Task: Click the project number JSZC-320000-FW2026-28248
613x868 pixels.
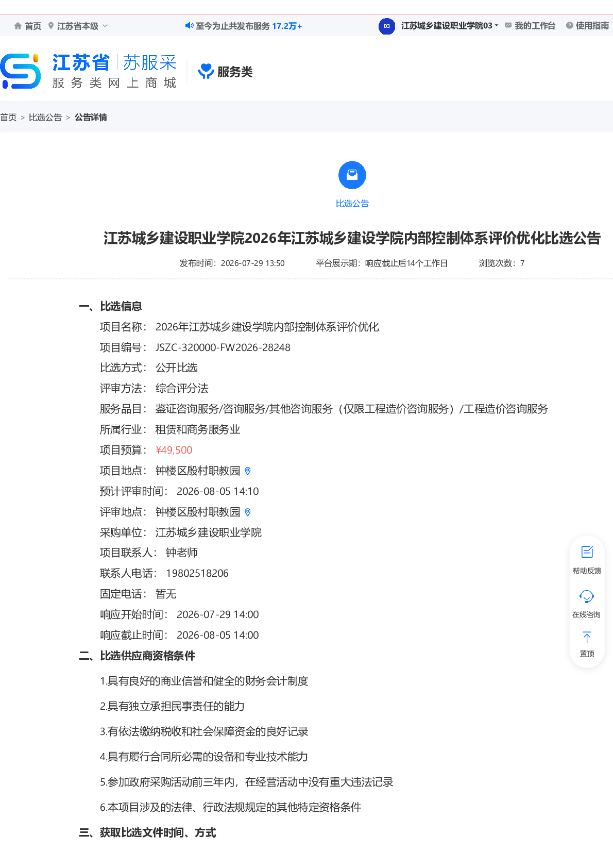Action: pos(223,347)
